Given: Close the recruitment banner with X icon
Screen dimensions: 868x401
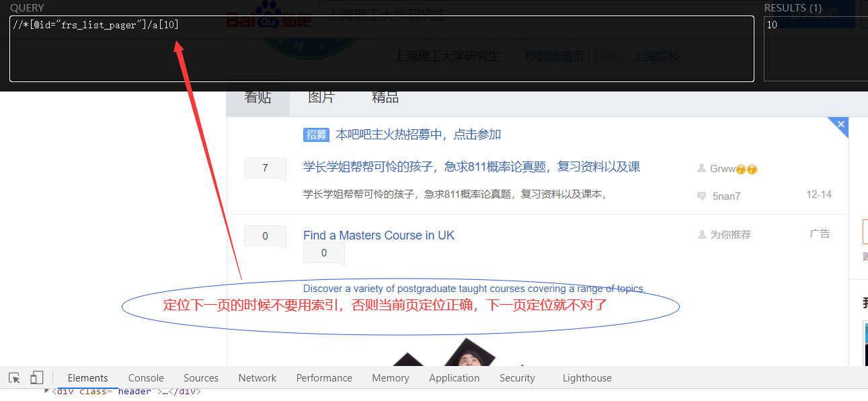Looking at the screenshot, I should click(841, 124).
